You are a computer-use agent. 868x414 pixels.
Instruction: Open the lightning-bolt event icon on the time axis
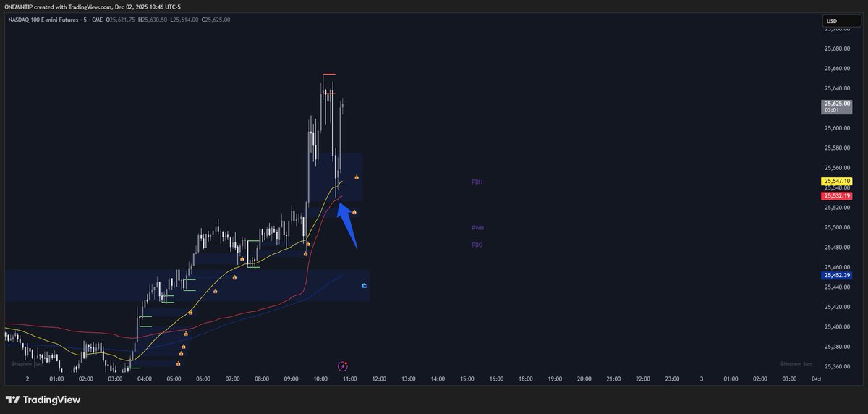click(x=343, y=367)
